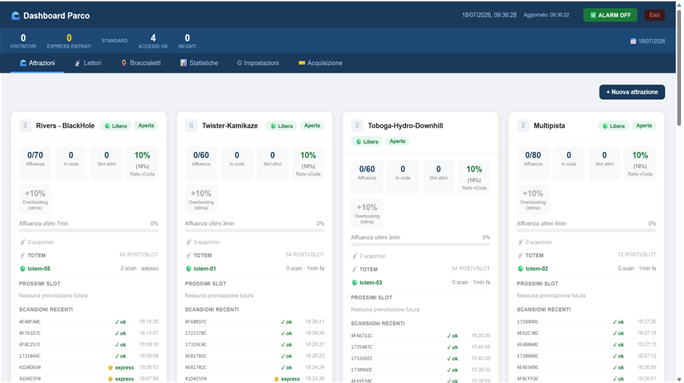This screenshot has width=684, height=383.
Task: Select scan row 1729400C
Action: coord(586,322)
